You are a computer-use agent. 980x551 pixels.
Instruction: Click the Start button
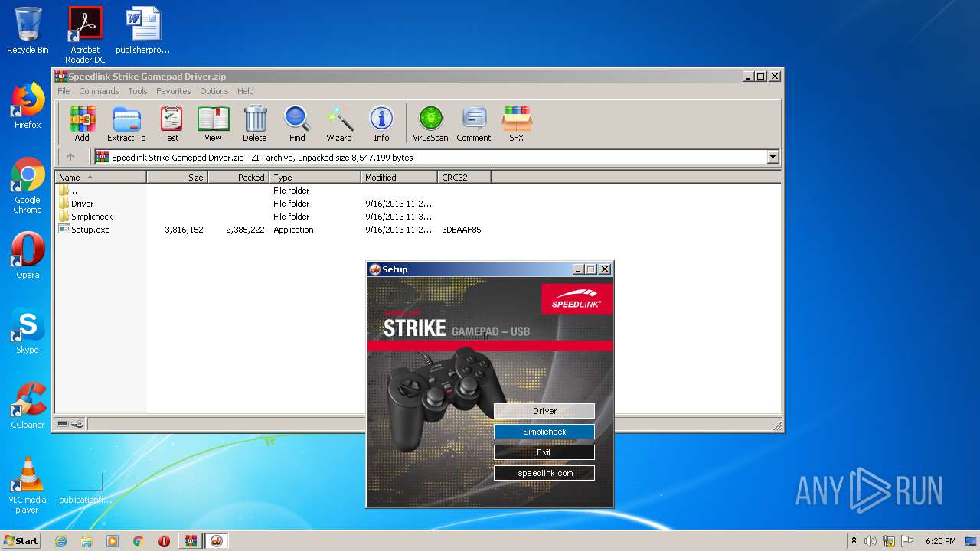(x=21, y=541)
